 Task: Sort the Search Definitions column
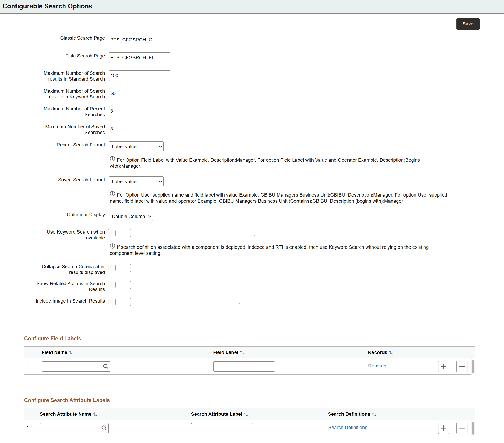coord(374,414)
